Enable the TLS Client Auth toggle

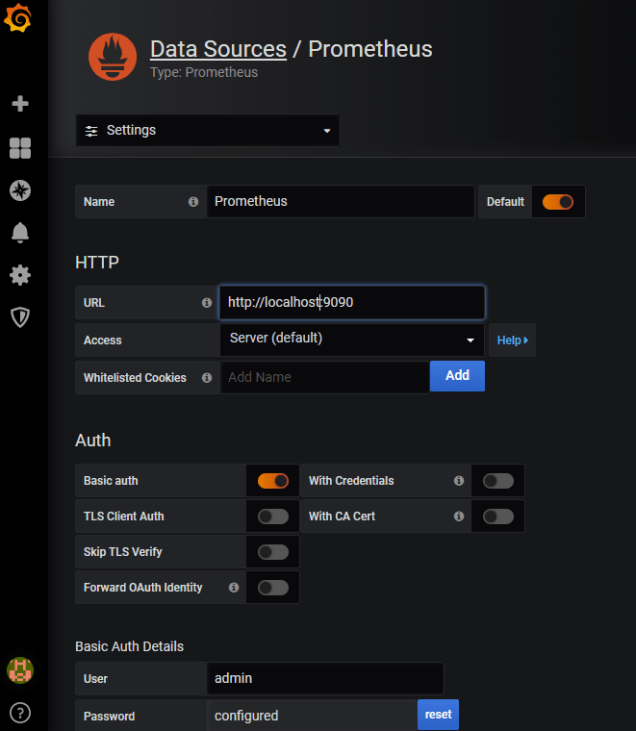click(x=273, y=516)
